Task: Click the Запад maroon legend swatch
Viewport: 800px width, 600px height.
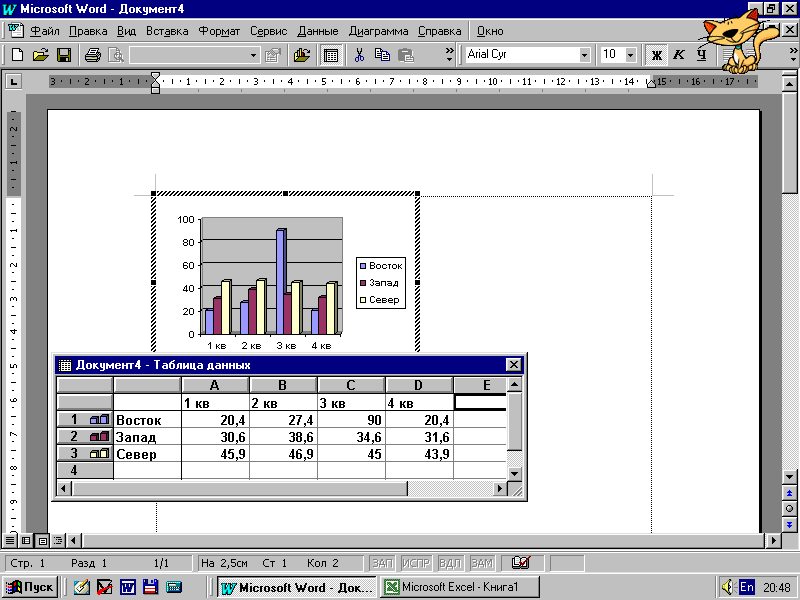Action: click(x=363, y=283)
